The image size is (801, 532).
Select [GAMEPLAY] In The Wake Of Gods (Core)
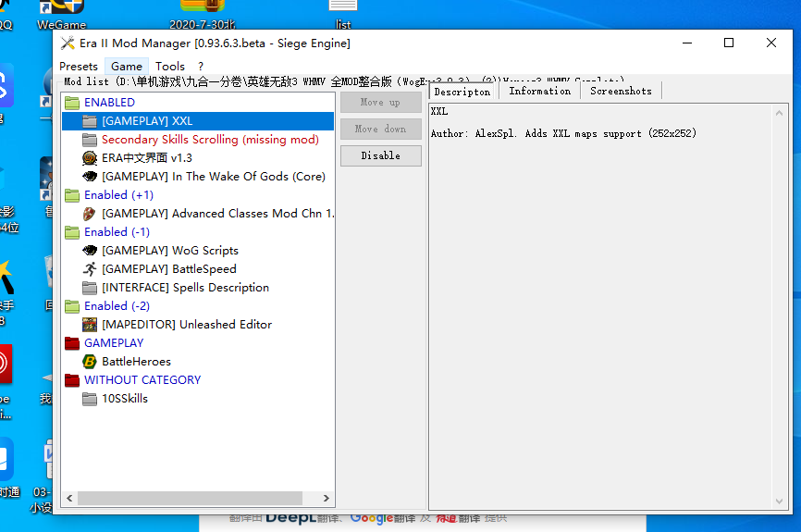coord(214,177)
